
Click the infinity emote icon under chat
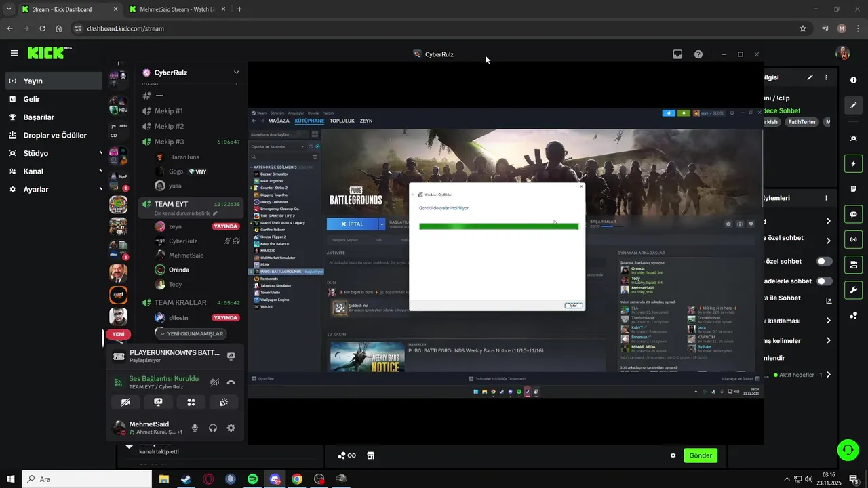pyautogui.click(x=351, y=455)
